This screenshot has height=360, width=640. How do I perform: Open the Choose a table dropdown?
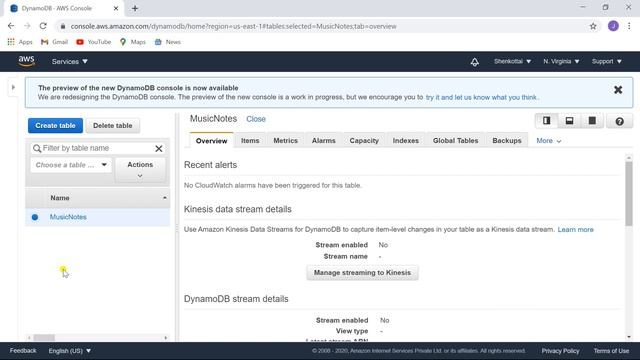click(71, 165)
